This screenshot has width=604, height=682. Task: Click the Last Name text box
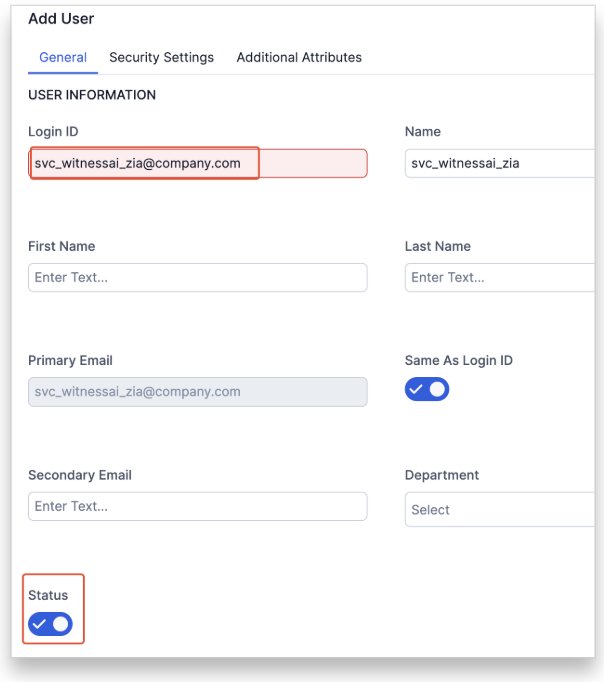click(x=500, y=277)
